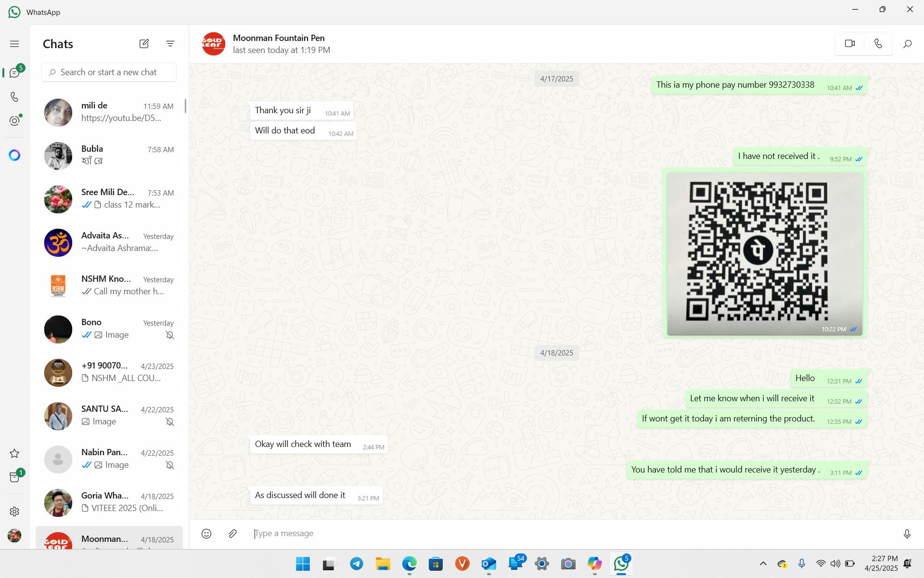This screenshot has height=578, width=924.
Task: Click the Type a message field
Action: coord(573,533)
